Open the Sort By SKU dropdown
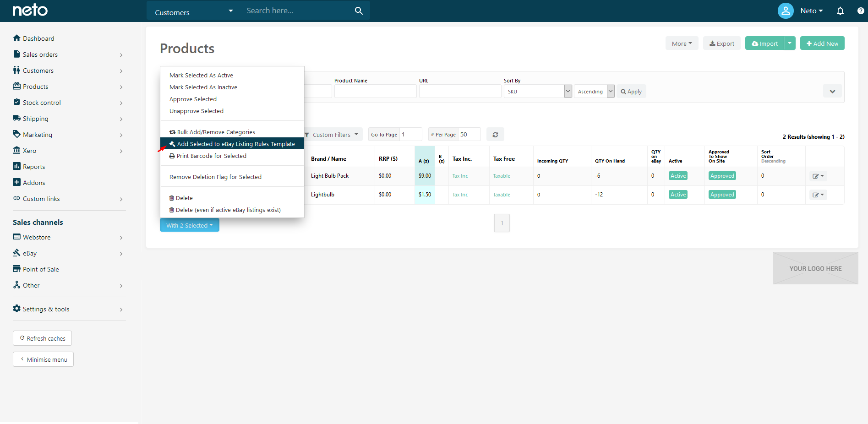 tap(538, 91)
